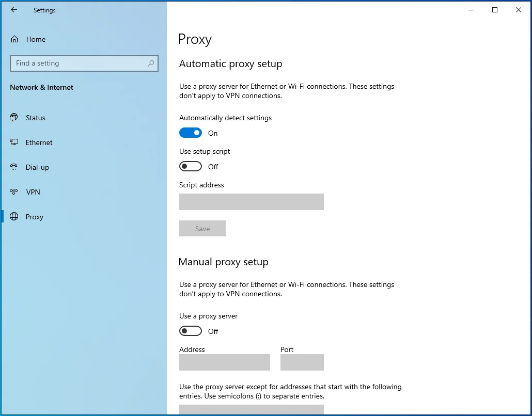Select the VPN icon

click(x=14, y=192)
